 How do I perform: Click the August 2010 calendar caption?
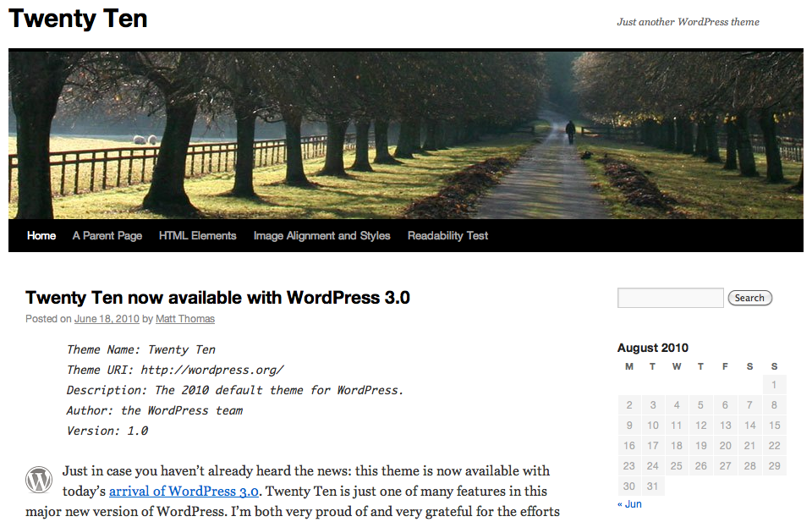click(x=652, y=348)
